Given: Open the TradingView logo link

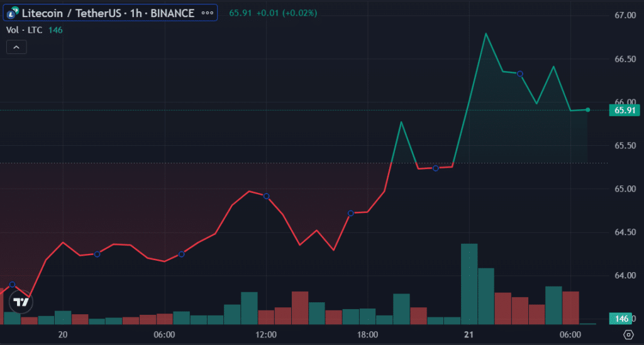Looking at the screenshot, I should coord(21,302).
